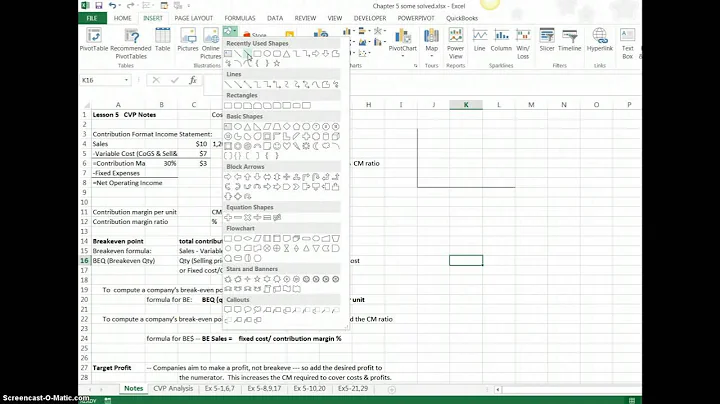Viewport: 720px width, 404px height.
Task: Choose the Left-Right Arrow block arrow
Action: 267,177
